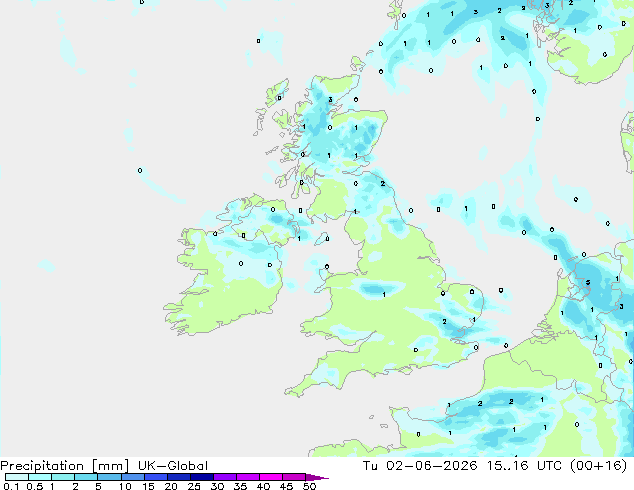Click the 35–40 mm violet legend swatch
This screenshot has height=490, width=634.
tap(247, 477)
